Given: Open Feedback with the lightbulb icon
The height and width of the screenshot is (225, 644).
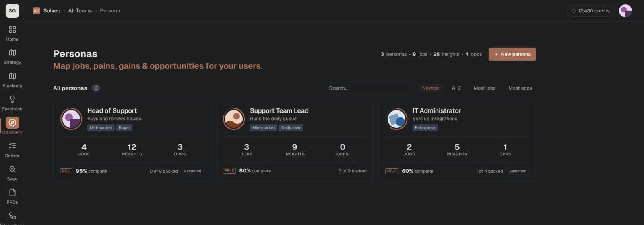Looking at the screenshot, I should coord(12,103).
